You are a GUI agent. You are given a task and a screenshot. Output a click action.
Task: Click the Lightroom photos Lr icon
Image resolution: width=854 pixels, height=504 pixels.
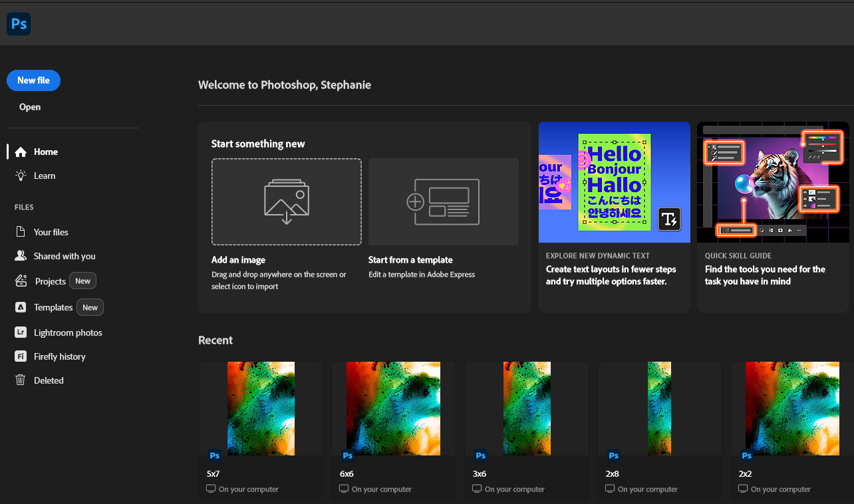21,332
